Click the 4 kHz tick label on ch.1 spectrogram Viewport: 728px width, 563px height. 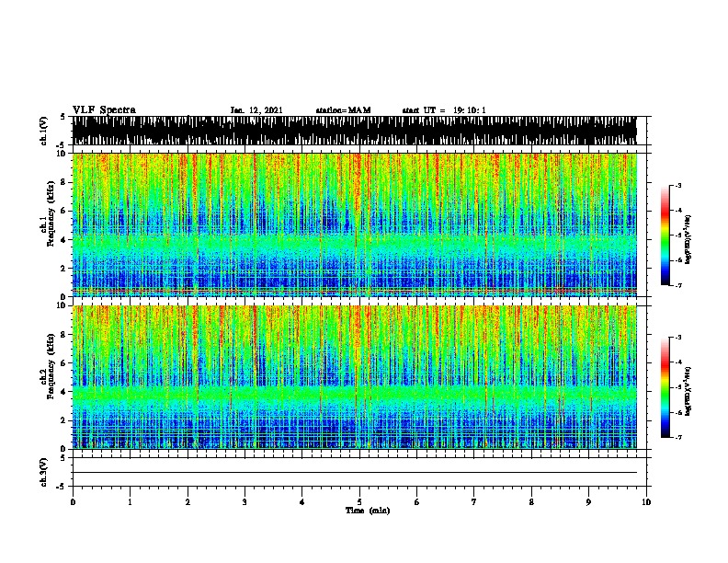(x=64, y=239)
